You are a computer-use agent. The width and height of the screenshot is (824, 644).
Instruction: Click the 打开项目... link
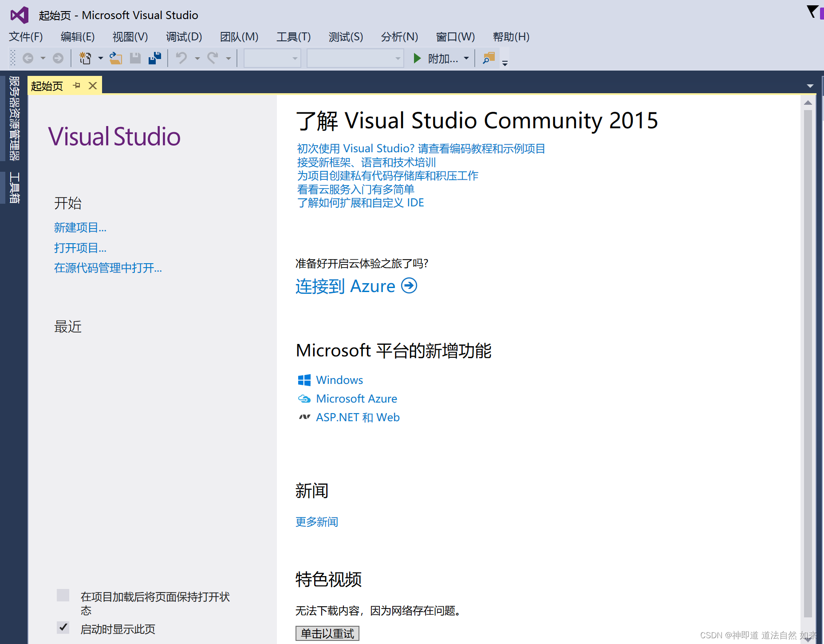80,248
